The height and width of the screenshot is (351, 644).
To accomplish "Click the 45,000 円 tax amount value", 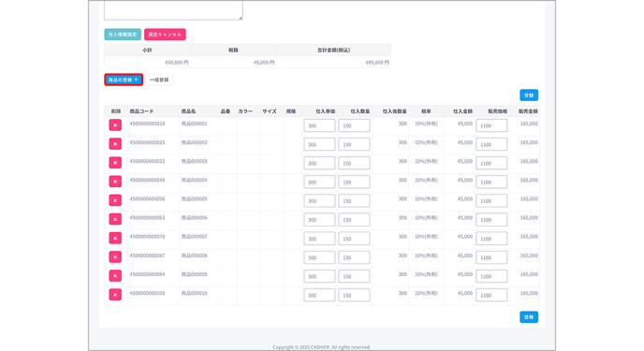I will [x=264, y=63].
